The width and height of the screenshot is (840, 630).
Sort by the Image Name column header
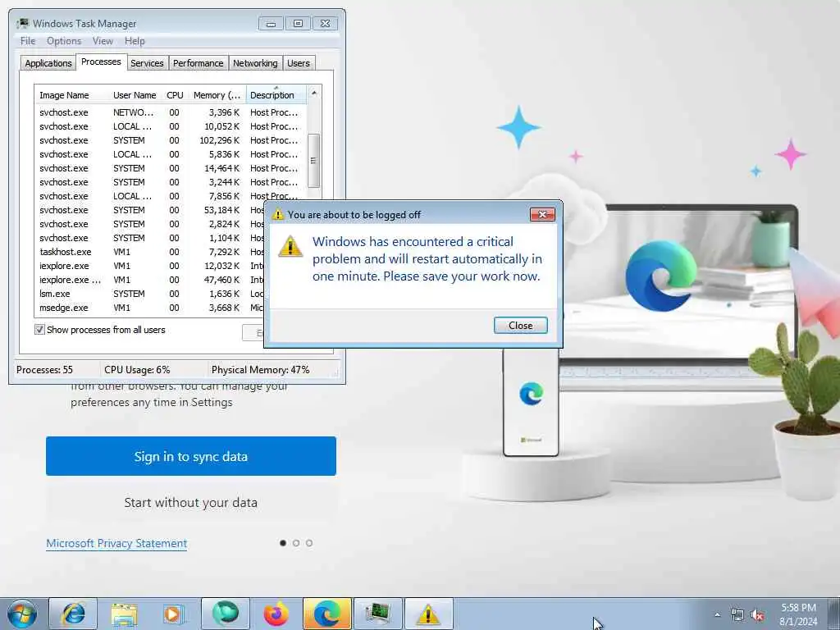pyautogui.click(x=71, y=95)
